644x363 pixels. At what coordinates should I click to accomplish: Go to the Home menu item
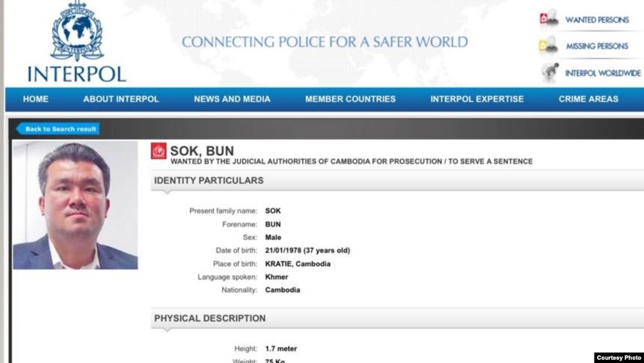[36, 99]
